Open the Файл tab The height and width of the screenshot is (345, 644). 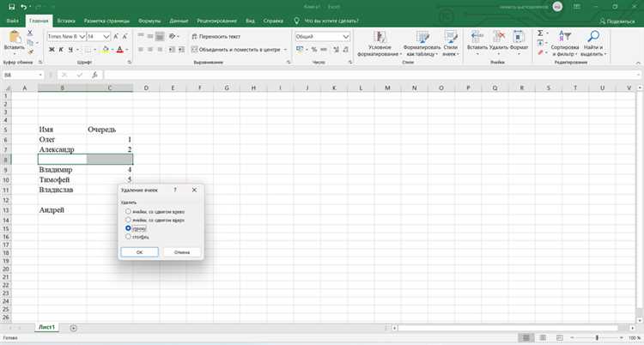click(x=12, y=21)
